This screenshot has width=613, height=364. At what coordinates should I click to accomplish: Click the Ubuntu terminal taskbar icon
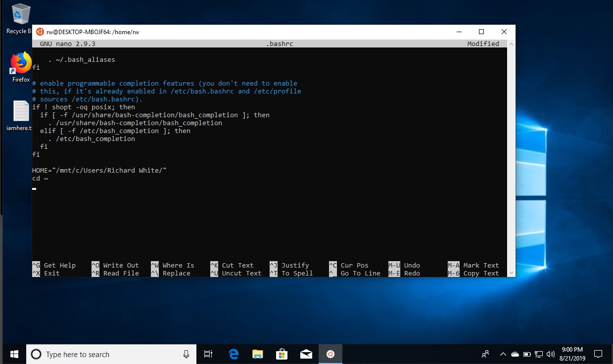pos(330,354)
